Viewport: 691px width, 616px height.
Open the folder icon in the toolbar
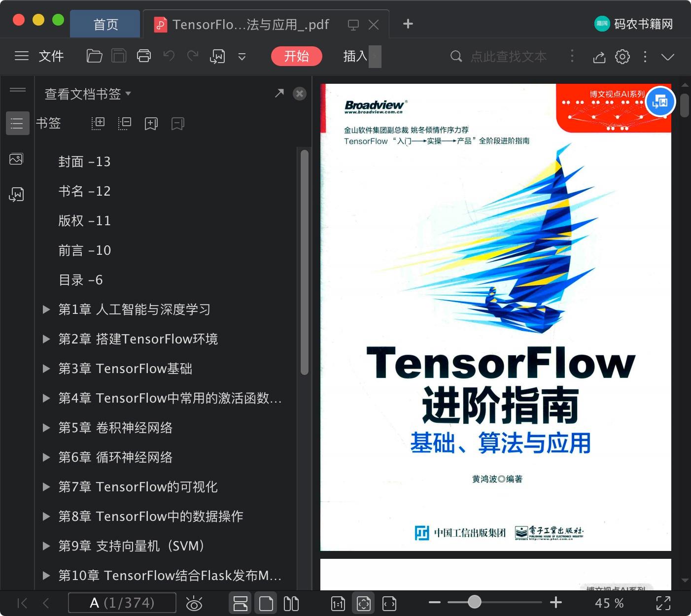(x=94, y=56)
